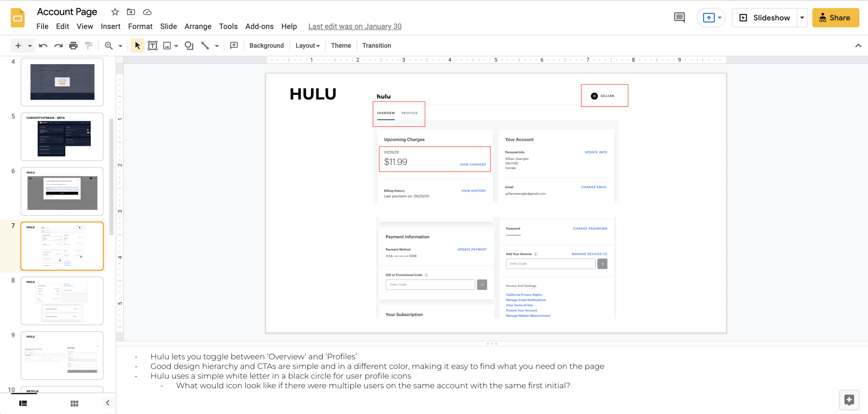This screenshot has height=414, width=868.
Task: Click the Shape tool icon
Action: 189,46
